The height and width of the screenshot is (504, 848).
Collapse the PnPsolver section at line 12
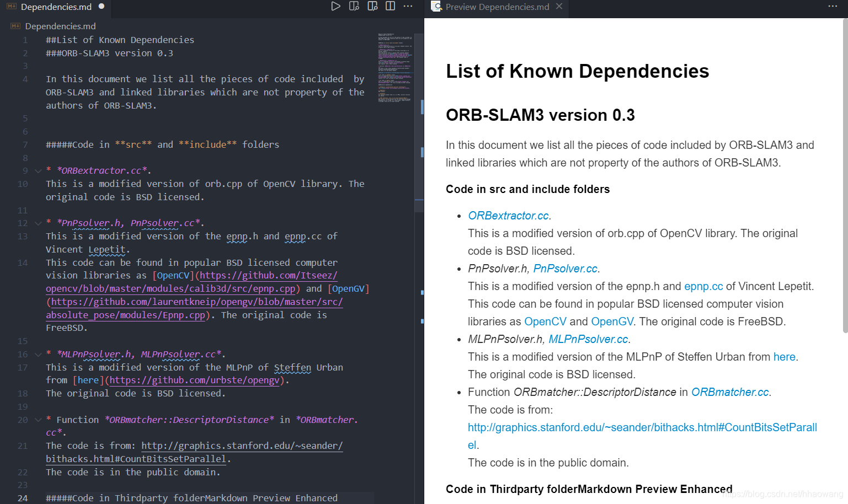[x=36, y=223]
